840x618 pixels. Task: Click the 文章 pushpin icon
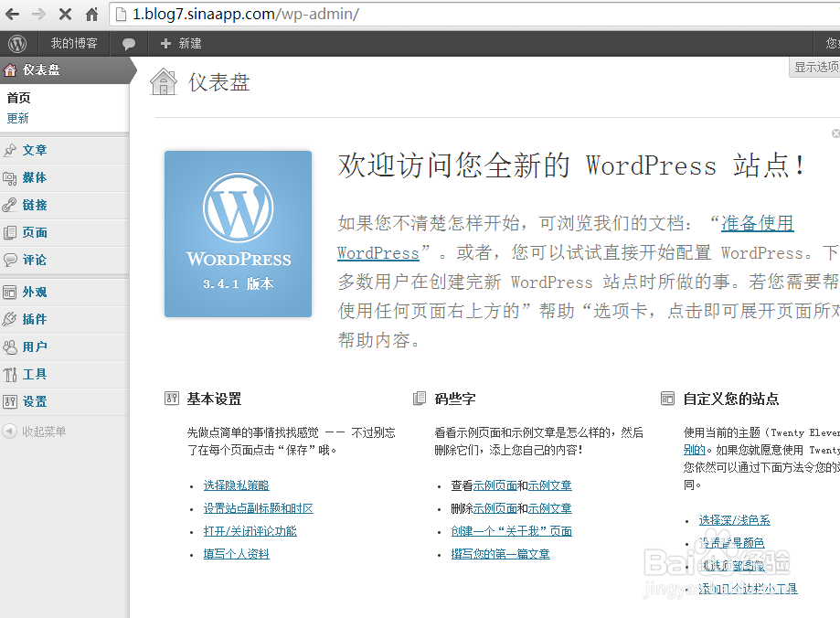10,150
